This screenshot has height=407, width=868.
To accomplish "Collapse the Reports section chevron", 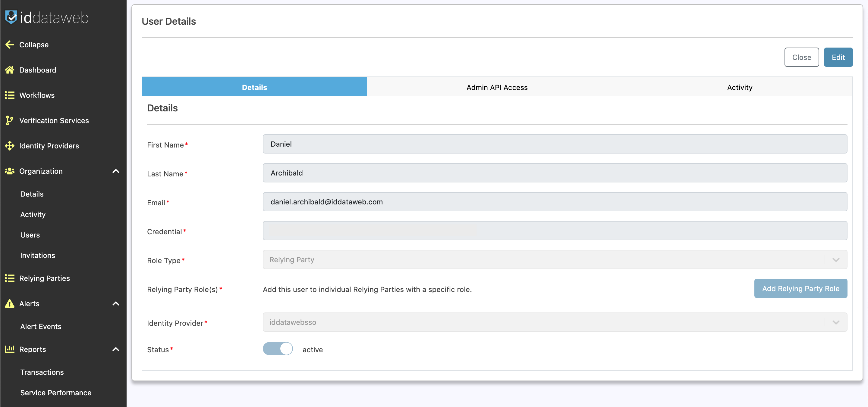I will (x=115, y=349).
